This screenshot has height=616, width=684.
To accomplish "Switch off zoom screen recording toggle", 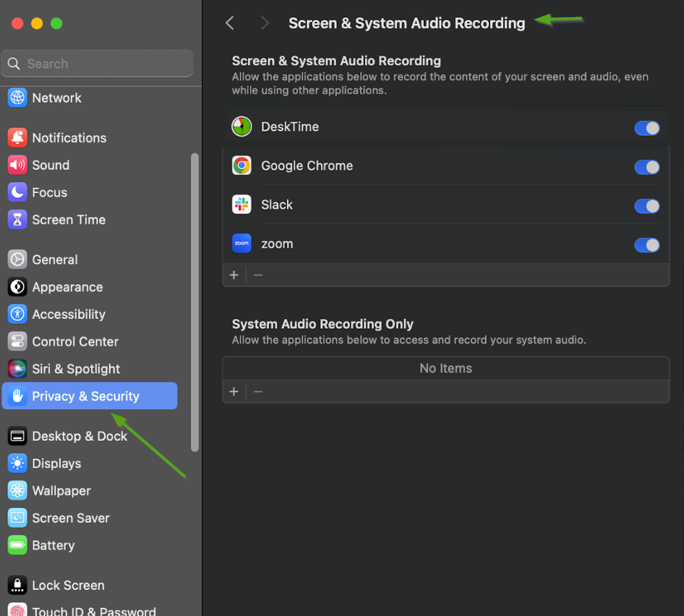I will tap(646, 245).
